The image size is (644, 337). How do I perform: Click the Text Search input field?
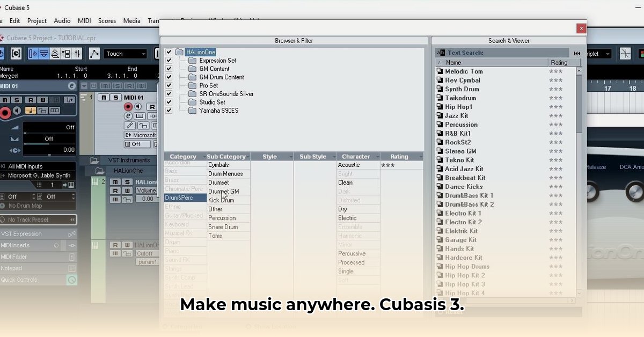515,52
